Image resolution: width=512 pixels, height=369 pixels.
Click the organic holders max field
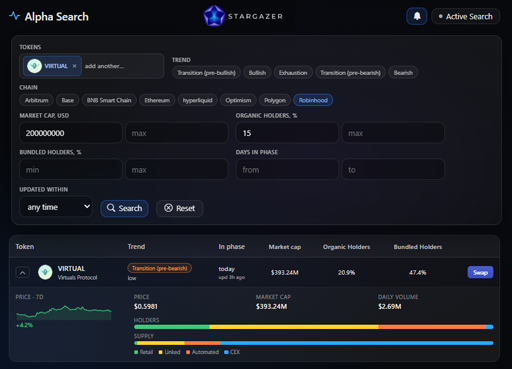tap(393, 133)
